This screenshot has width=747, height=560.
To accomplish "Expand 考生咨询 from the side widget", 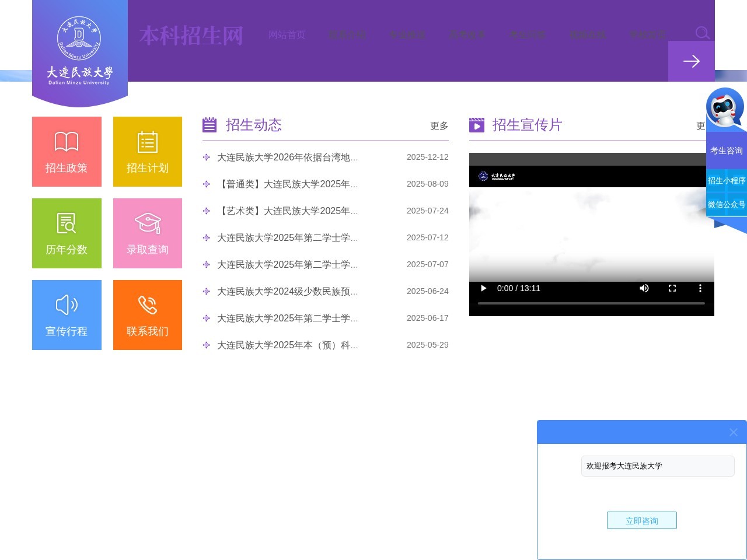I will 727,150.
